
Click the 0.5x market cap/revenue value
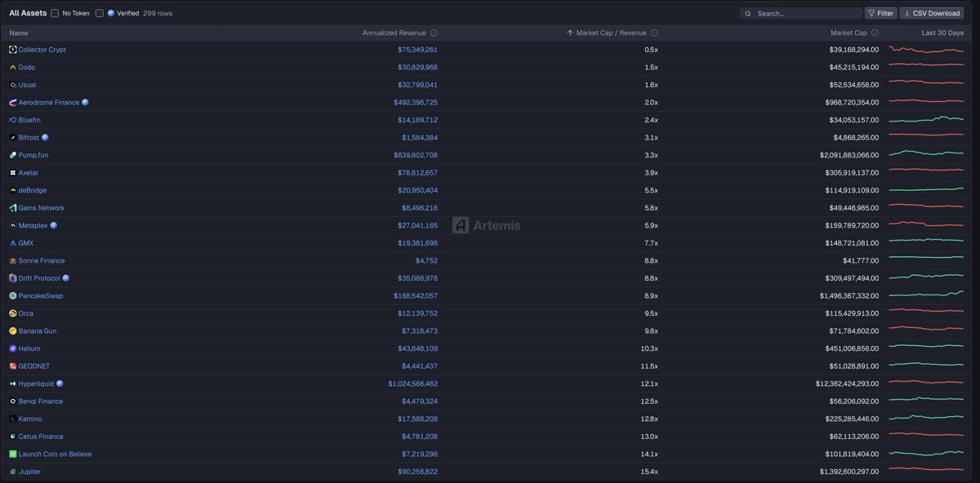pyautogui.click(x=651, y=50)
